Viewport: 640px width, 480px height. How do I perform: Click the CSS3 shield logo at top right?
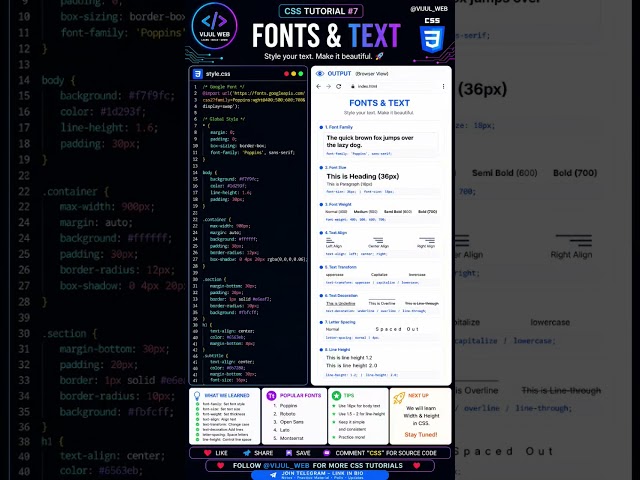(x=432, y=40)
